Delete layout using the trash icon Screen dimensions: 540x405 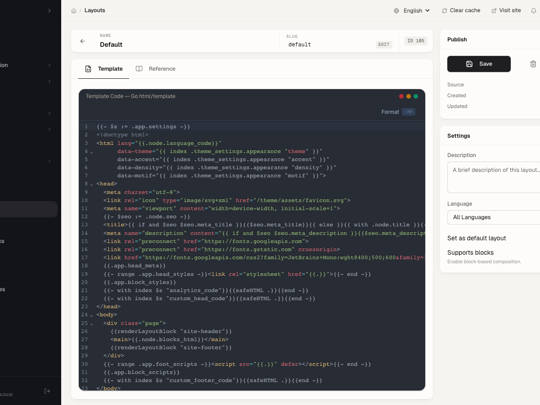point(533,64)
